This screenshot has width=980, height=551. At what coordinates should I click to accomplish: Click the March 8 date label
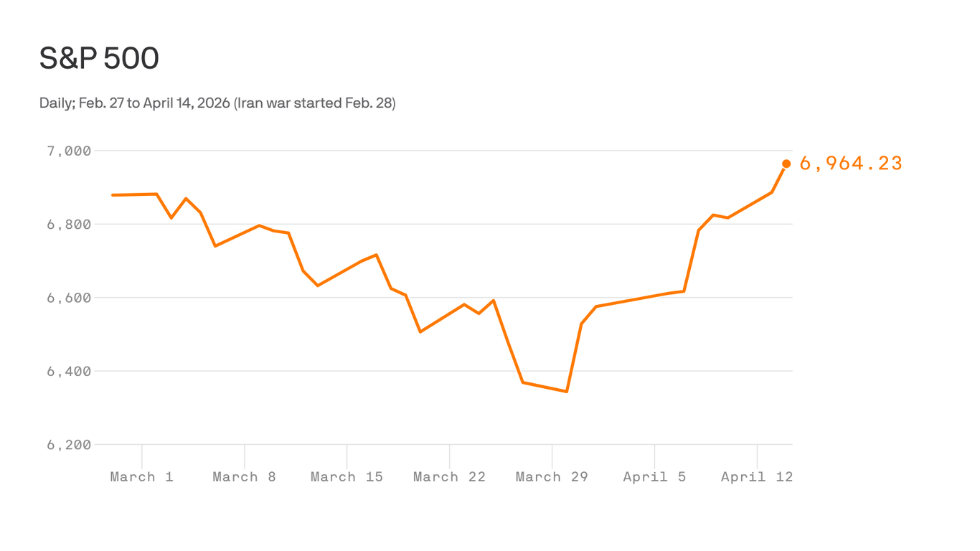click(244, 477)
